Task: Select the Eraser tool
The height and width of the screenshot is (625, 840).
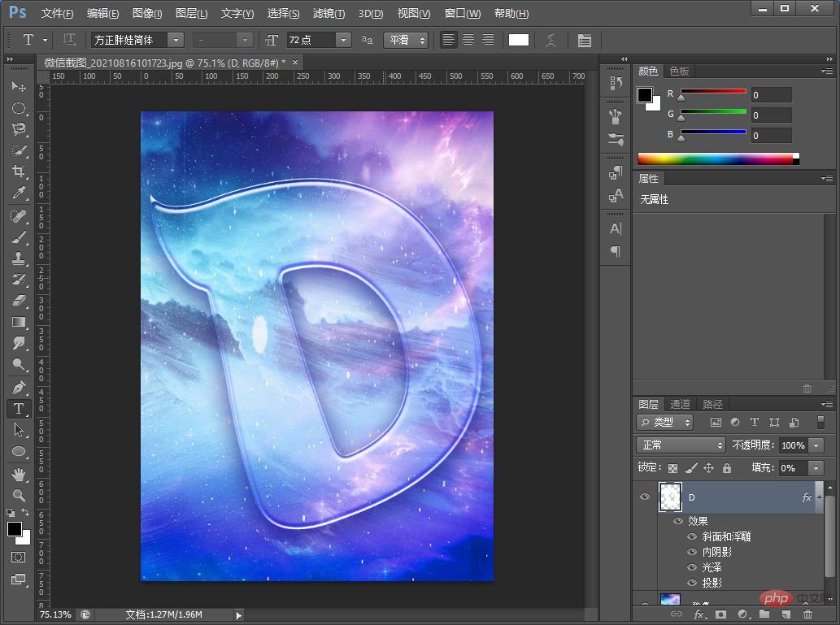Action: 19,301
